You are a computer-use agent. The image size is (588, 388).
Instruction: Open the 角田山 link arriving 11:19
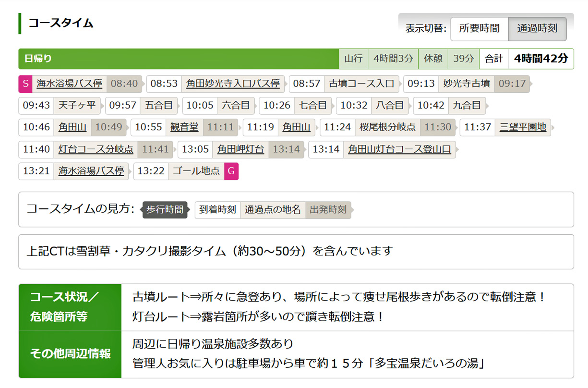tap(296, 127)
